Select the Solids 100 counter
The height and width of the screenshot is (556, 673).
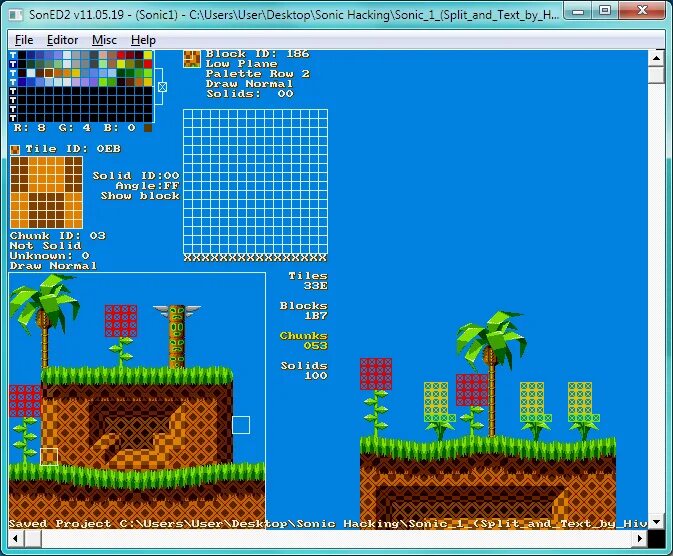(304, 371)
